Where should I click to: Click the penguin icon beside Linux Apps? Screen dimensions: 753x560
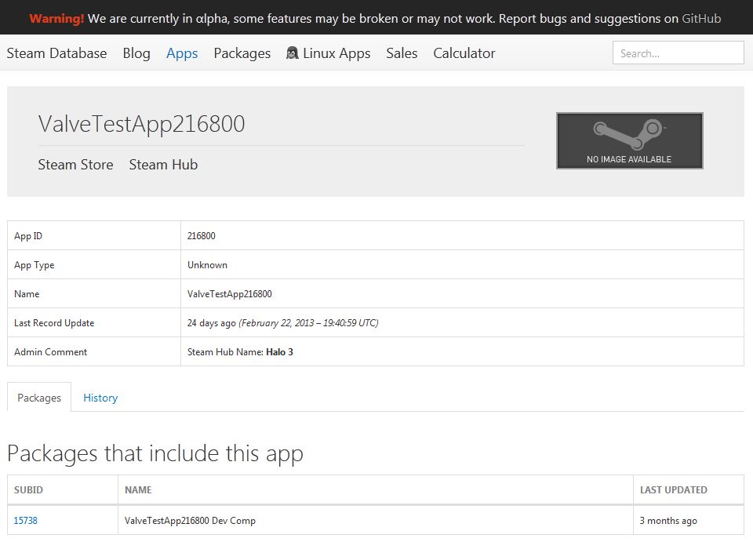click(x=293, y=53)
